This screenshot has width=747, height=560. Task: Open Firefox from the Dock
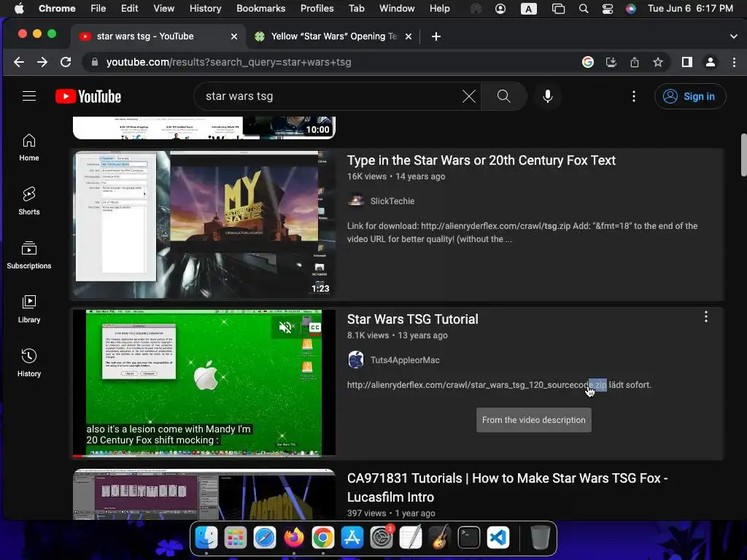click(294, 537)
